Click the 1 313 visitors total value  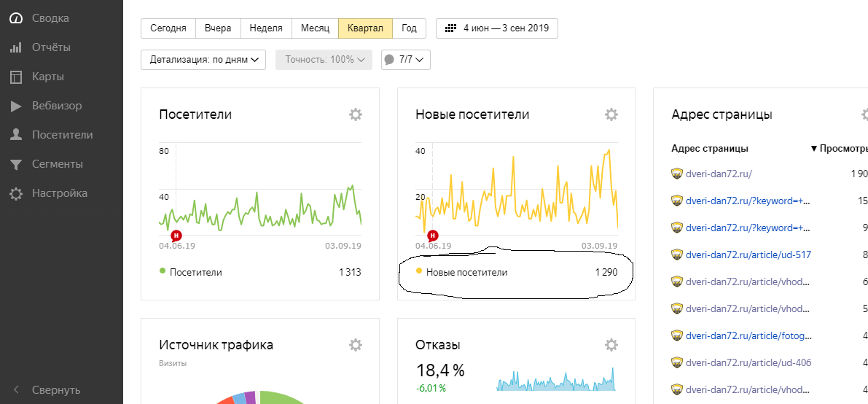point(350,272)
